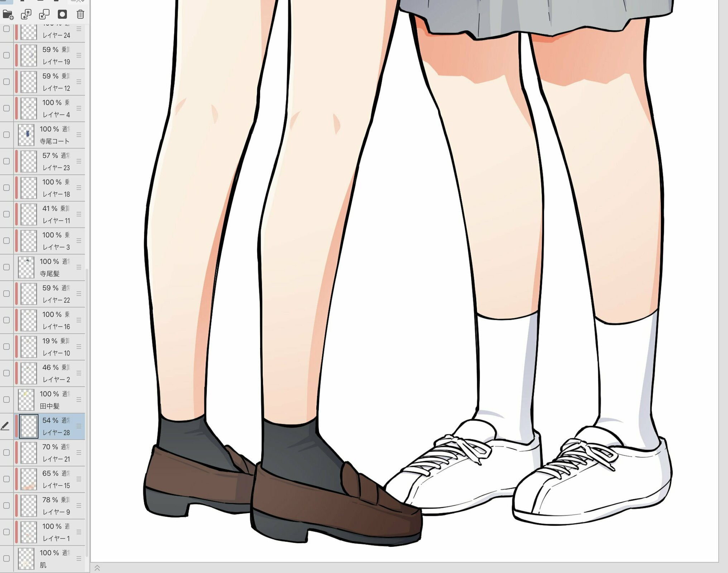Select the レイヤー 28 layer thumbnail
Image resolution: width=728 pixels, height=573 pixels.
[x=29, y=426]
